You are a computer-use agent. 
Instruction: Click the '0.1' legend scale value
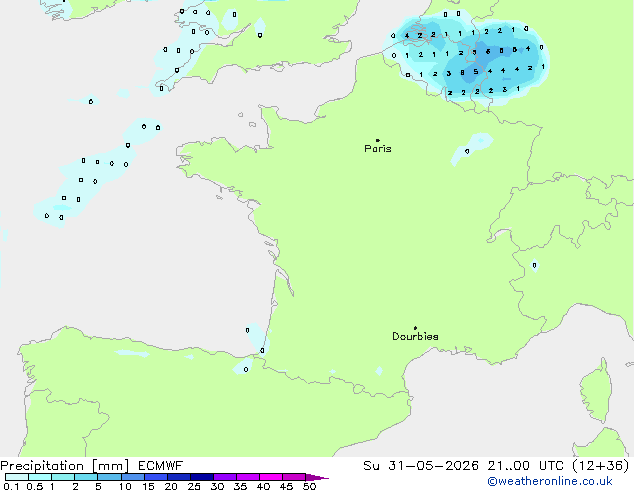(11, 486)
